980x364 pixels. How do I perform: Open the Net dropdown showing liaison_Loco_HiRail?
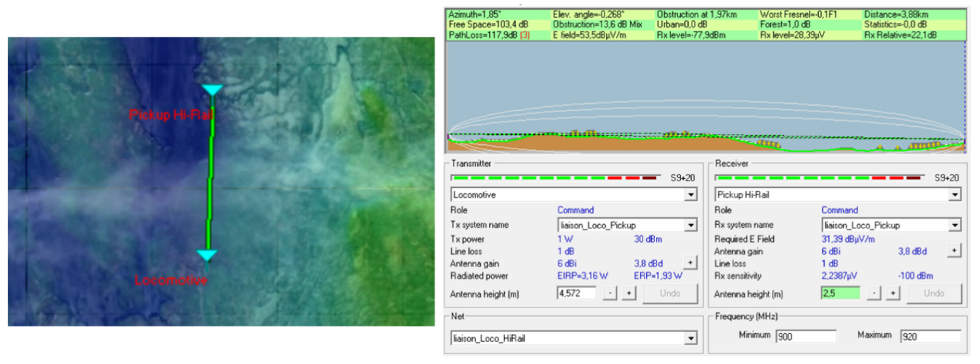(690, 338)
